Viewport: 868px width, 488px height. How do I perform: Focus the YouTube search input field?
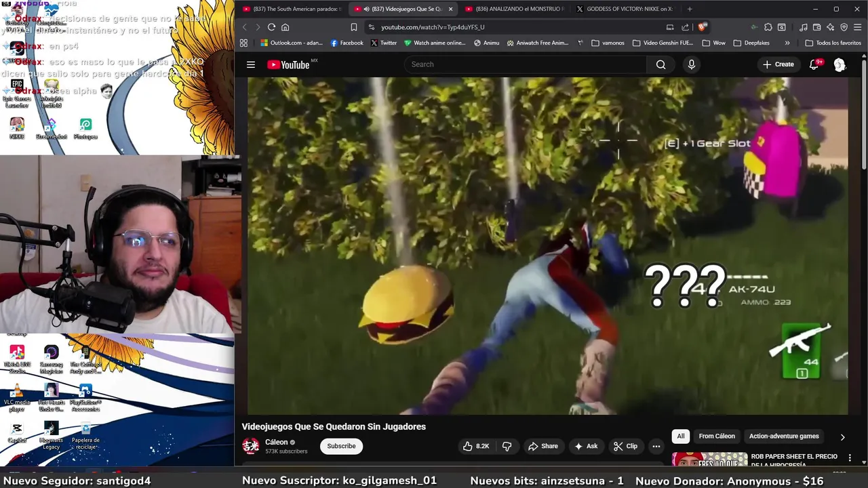point(526,64)
